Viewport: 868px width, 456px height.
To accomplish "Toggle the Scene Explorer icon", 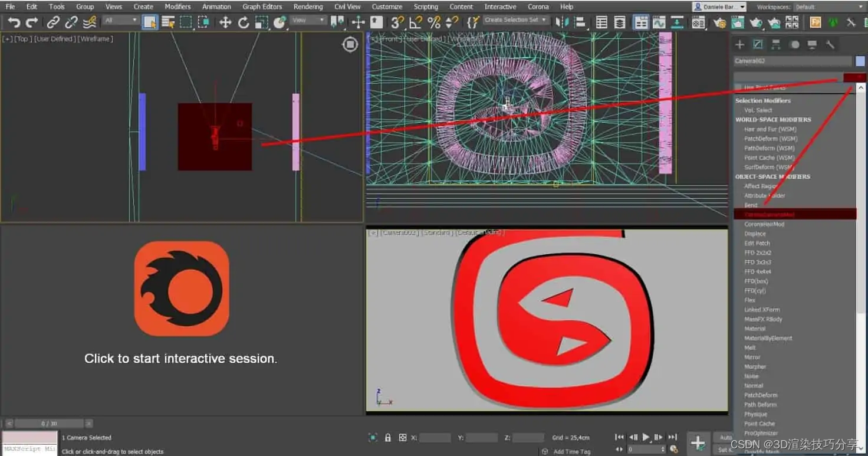I will pyautogui.click(x=601, y=22).
